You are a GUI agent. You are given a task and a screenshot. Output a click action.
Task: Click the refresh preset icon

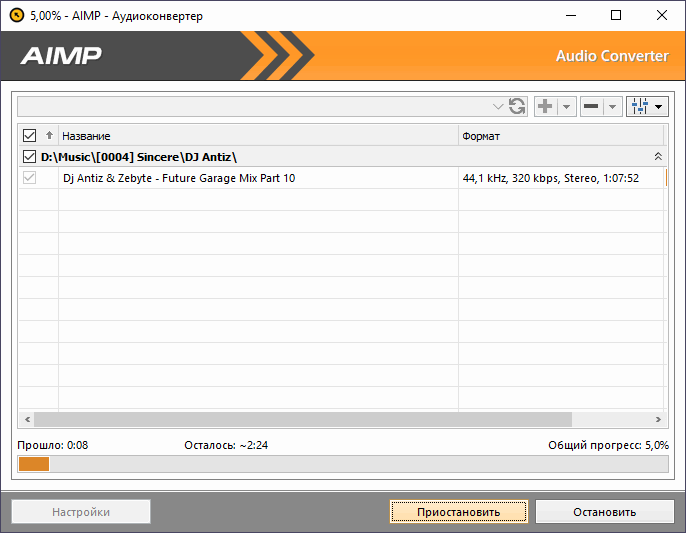(517, 106)
